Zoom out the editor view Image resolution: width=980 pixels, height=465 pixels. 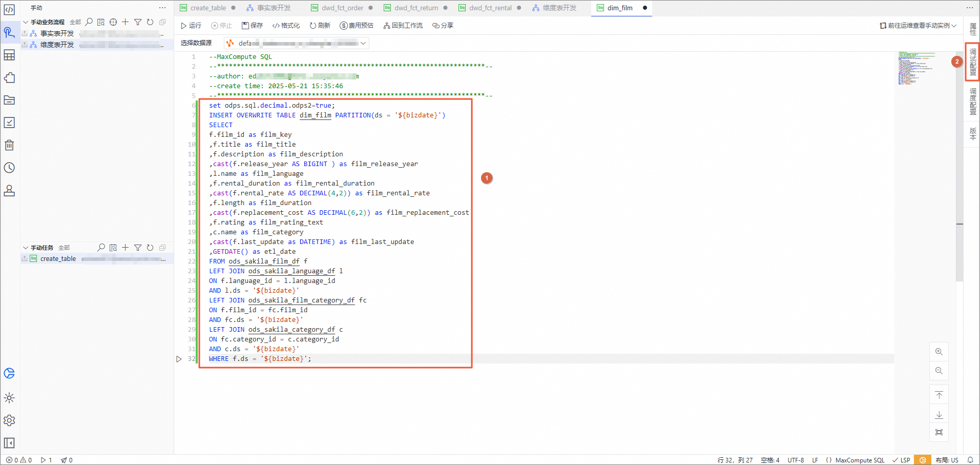(x=939, y=371)
